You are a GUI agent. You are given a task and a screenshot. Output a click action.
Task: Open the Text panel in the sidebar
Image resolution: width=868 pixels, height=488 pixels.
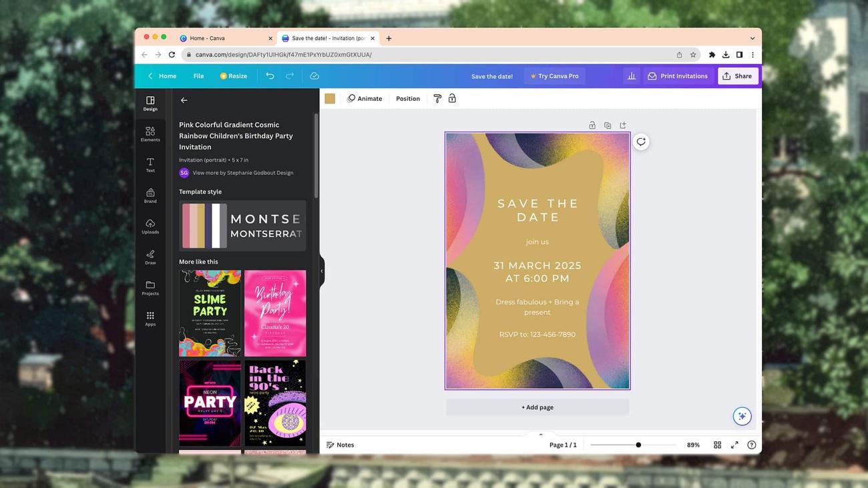tap(150, 164)
